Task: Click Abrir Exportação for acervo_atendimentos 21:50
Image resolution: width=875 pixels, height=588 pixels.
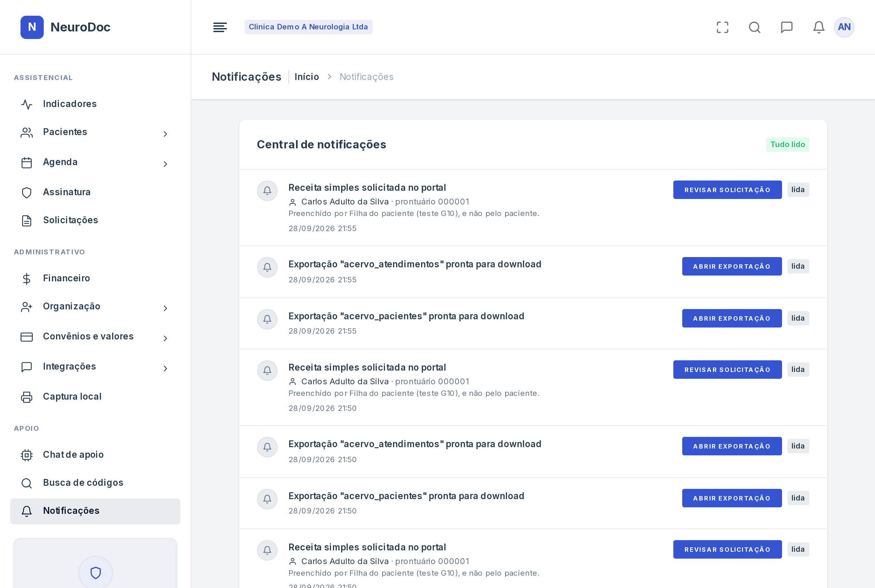Action: tap(732, 446)
